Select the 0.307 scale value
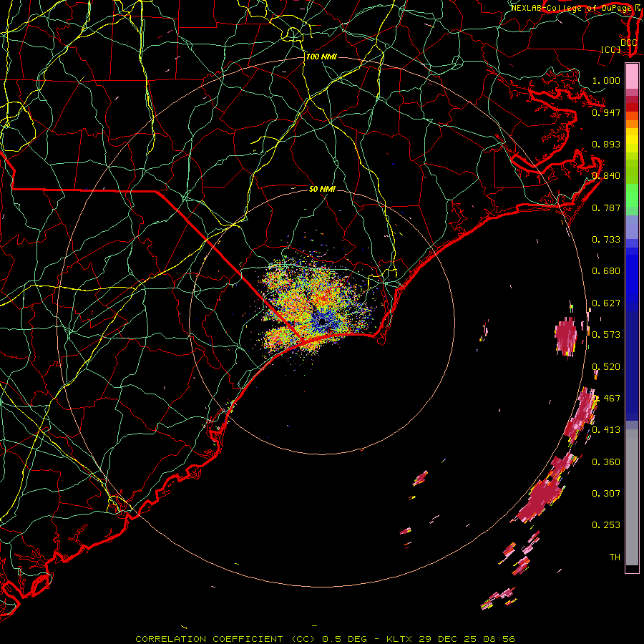The width and height of the screenshot is (644, 644). 606,493
